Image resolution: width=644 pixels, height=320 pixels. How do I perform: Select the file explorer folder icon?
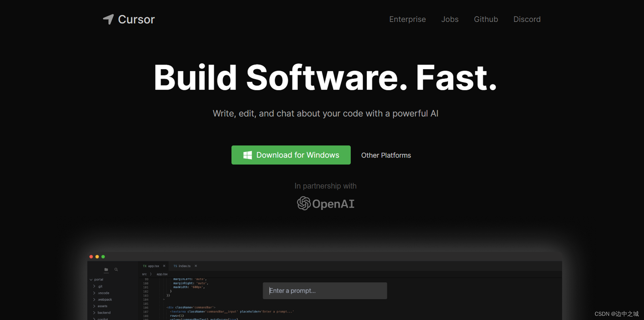pos(106,269)
